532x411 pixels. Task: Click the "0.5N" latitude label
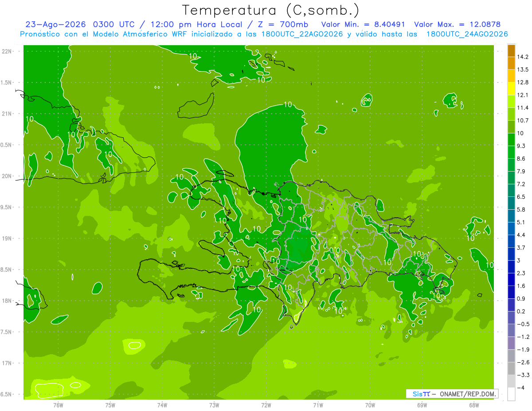[x=7, y=145]
